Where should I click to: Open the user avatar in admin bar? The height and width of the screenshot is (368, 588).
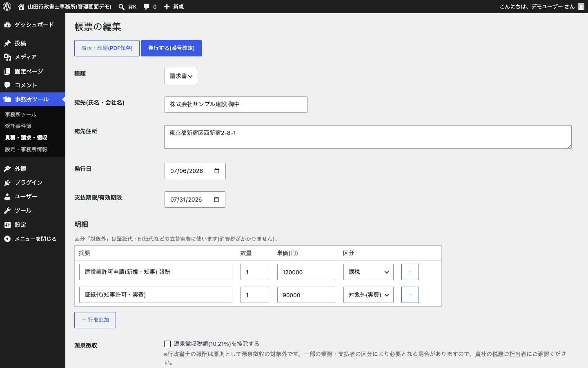click(581, 7)
